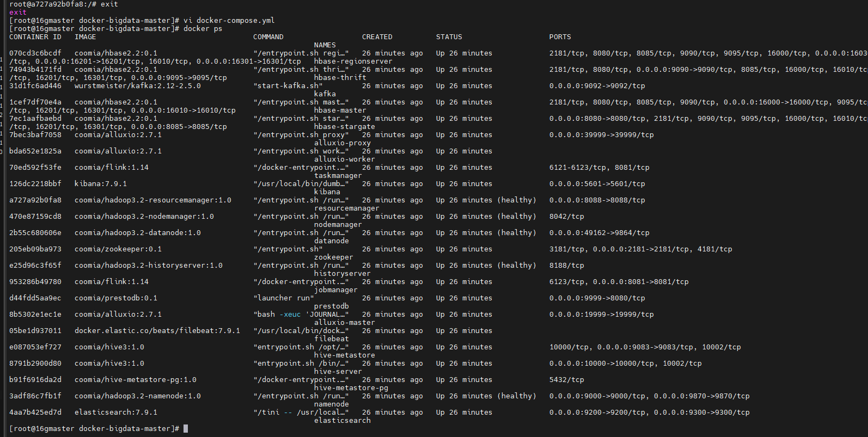
Task: Click the hive-metastore-pg container name
Action: pyautogui.click(x=351, y=388)
